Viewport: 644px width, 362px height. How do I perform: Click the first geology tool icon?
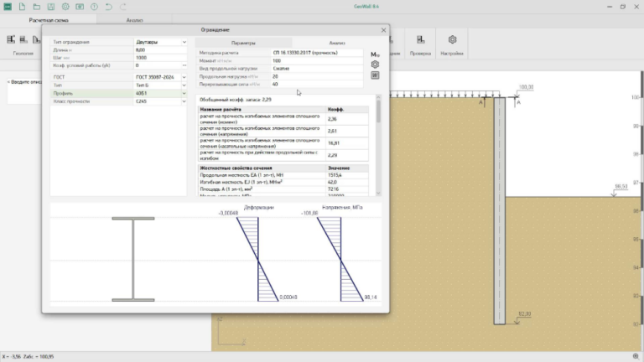coord(11,39)
